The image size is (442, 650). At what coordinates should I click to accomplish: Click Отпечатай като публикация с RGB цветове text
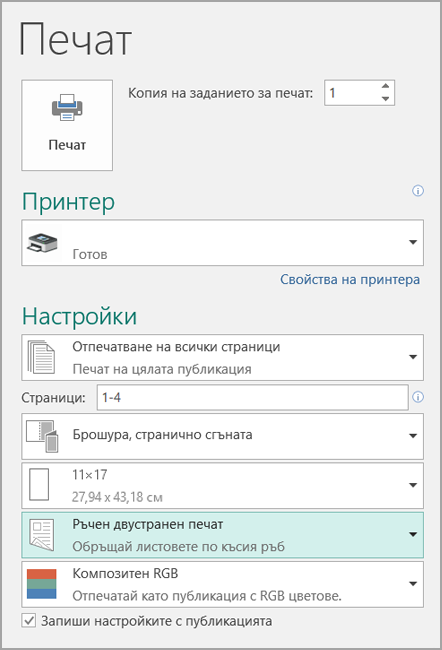[x=207, y=596]
